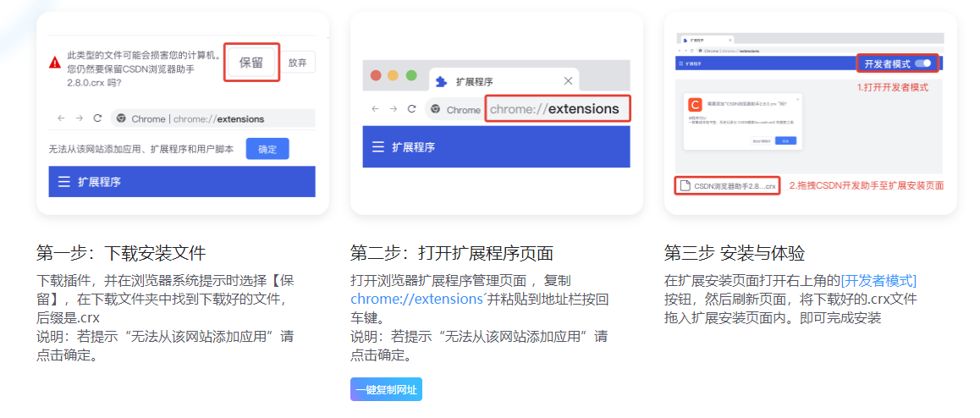This screenshot has height=418, width=980.
Task: Click heading 第三步 安装与体验
Action: [x=735, y=253]
